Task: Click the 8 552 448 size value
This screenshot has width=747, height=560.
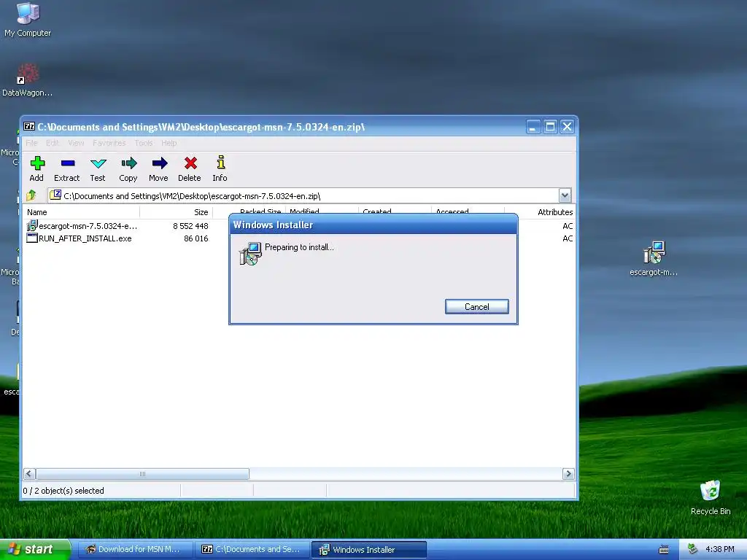Action: tap(190, 226)
